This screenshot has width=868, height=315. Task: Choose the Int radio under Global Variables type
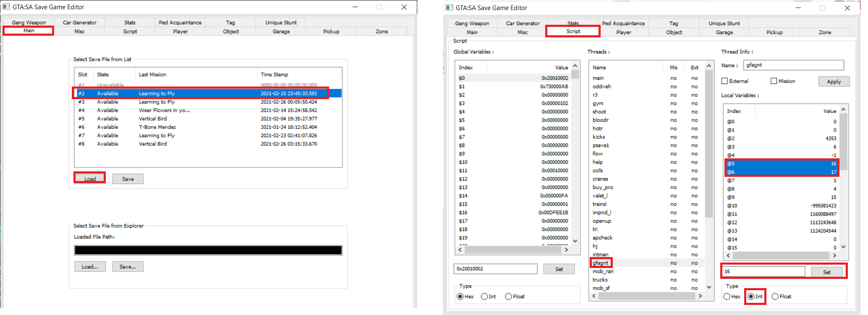coord(484,297)
